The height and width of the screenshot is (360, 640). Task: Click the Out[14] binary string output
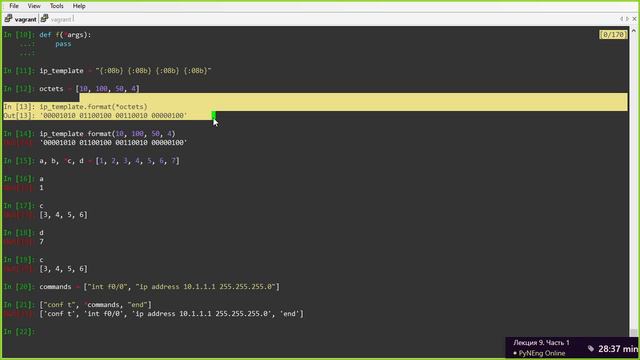click(x=113, y=142)
